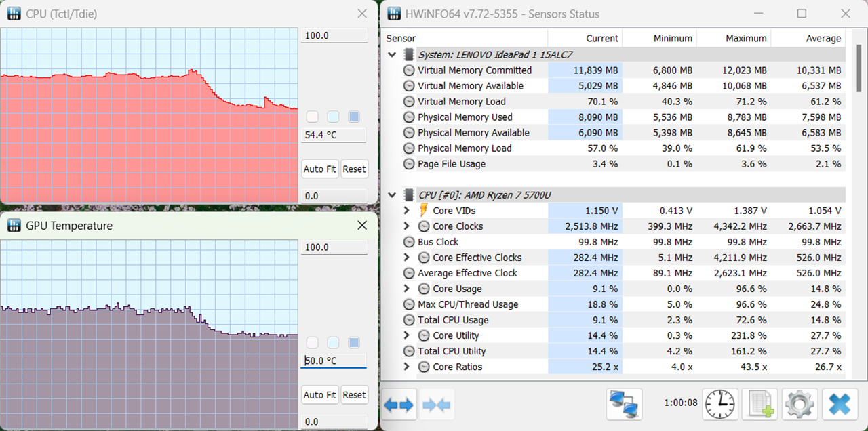Click the Core VIDs lightning bolt icon
Image resolution: width=868 pixels, height=431 pixels.
(x=424, y=211)
